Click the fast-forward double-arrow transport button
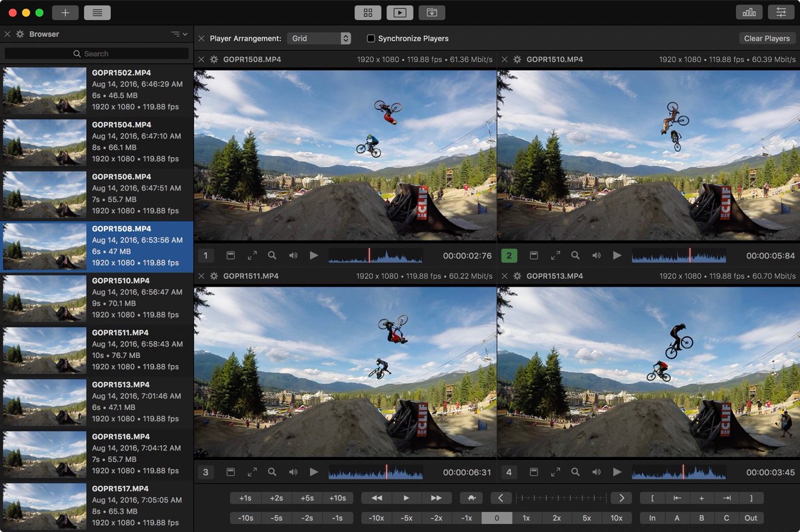The width and height of the screenshot is (800, 532). click(437, 498)
